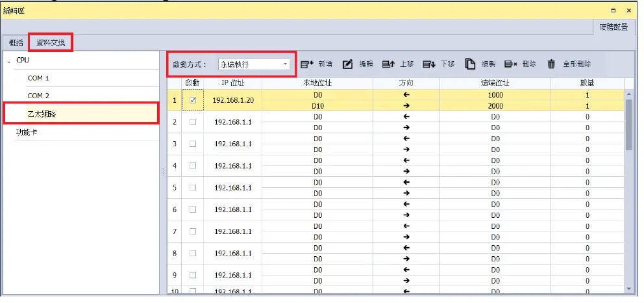Enable the checkbox for row 2

coord(193,122)
